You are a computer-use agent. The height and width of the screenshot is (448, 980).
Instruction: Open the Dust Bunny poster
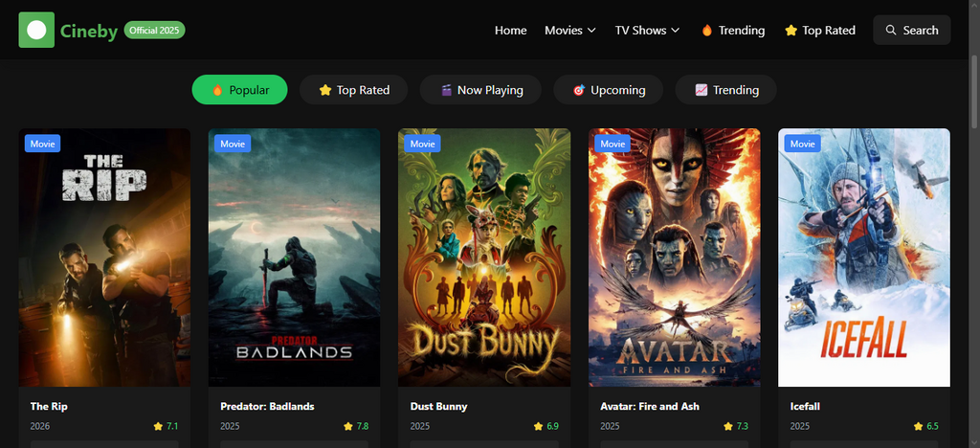coord(484,258)
